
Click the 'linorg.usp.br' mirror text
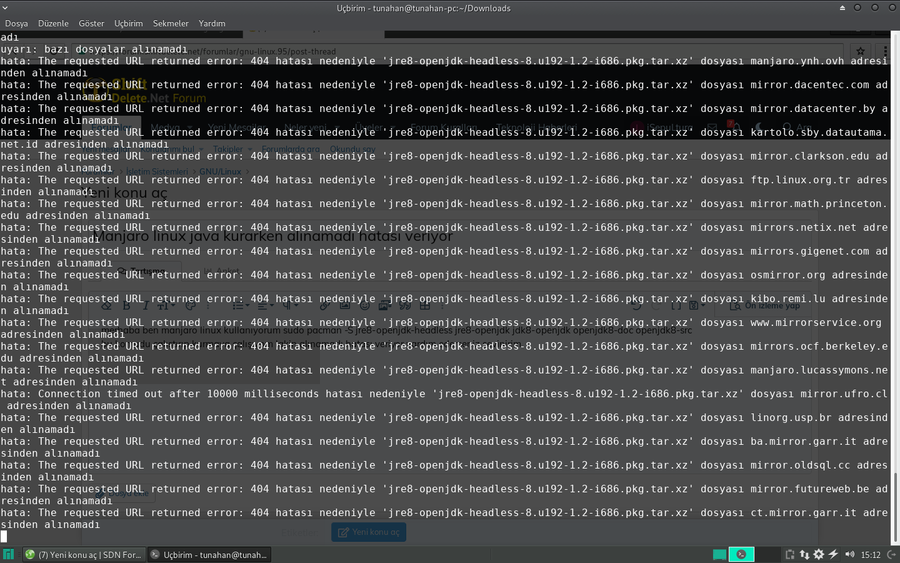tap(790, 418)
